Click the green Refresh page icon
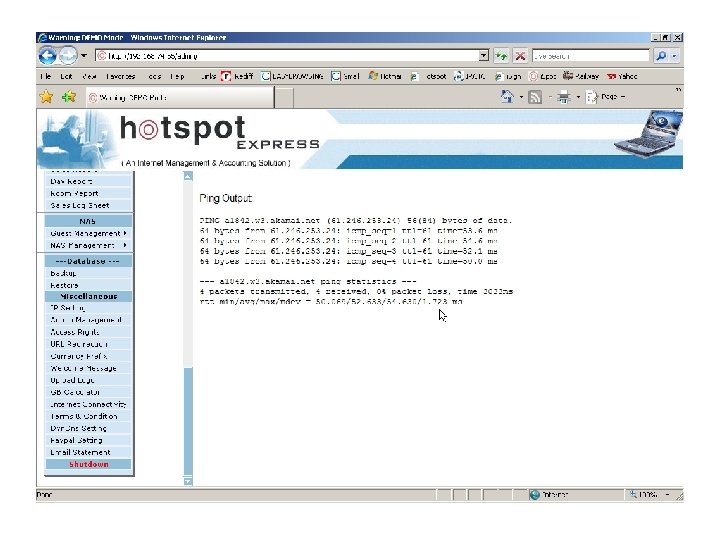The image size is (720, 540). tap(501, 56)
